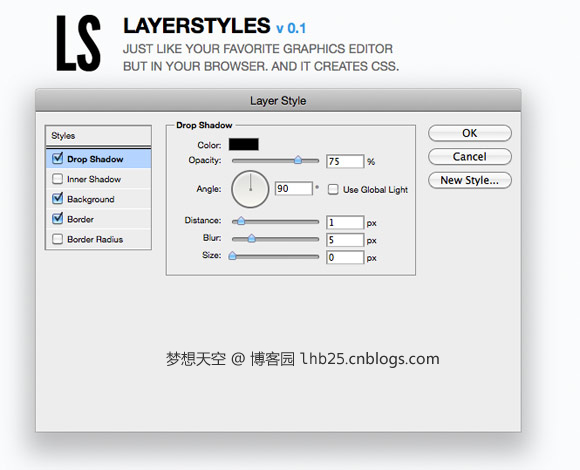Screen dimensions: 580x470
Task: Click the Size slider handle
Action: (x=232, y=256)
